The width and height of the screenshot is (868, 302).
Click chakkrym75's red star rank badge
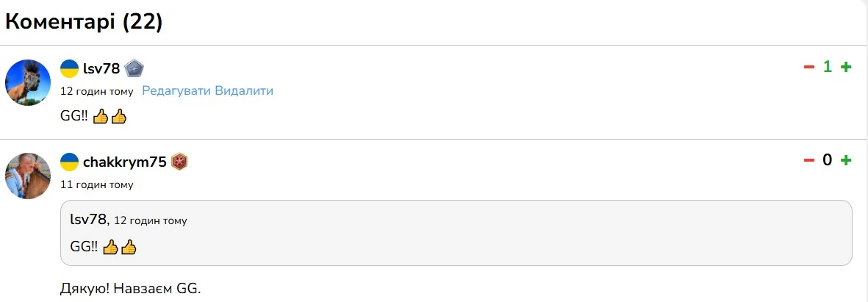[180, 162]
